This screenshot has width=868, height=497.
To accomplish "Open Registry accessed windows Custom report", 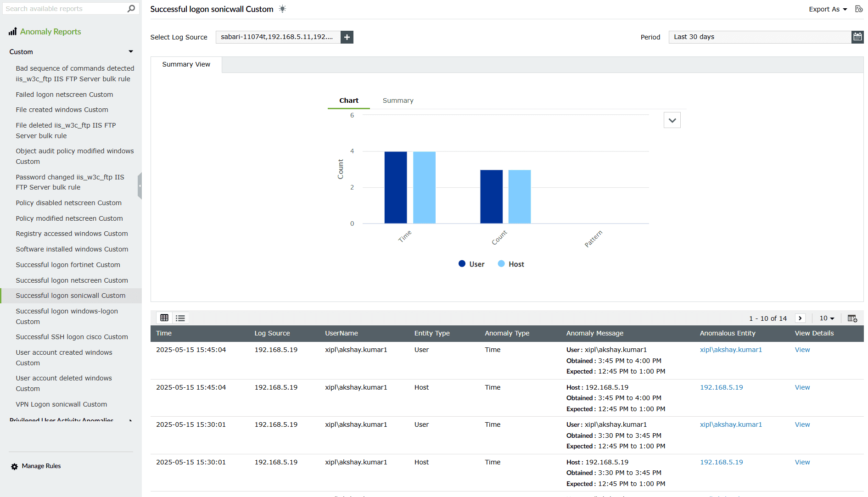I will pos(72,234).
